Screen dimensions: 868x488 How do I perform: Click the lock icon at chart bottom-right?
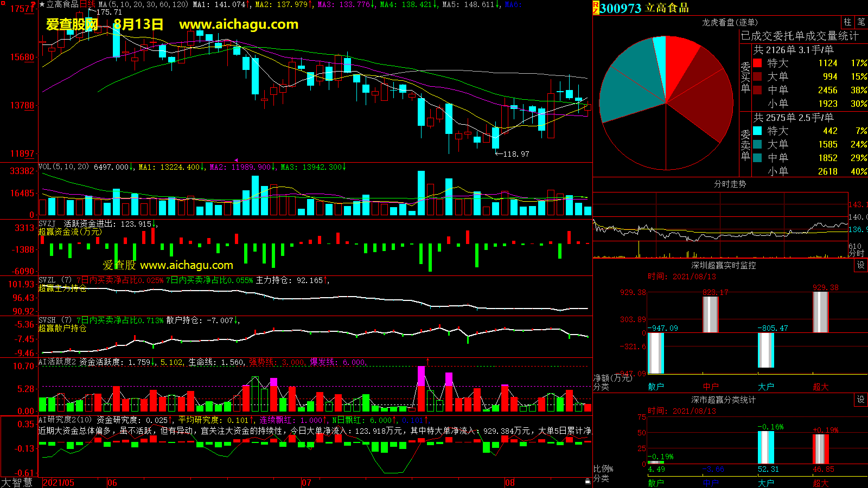(588, 481)
